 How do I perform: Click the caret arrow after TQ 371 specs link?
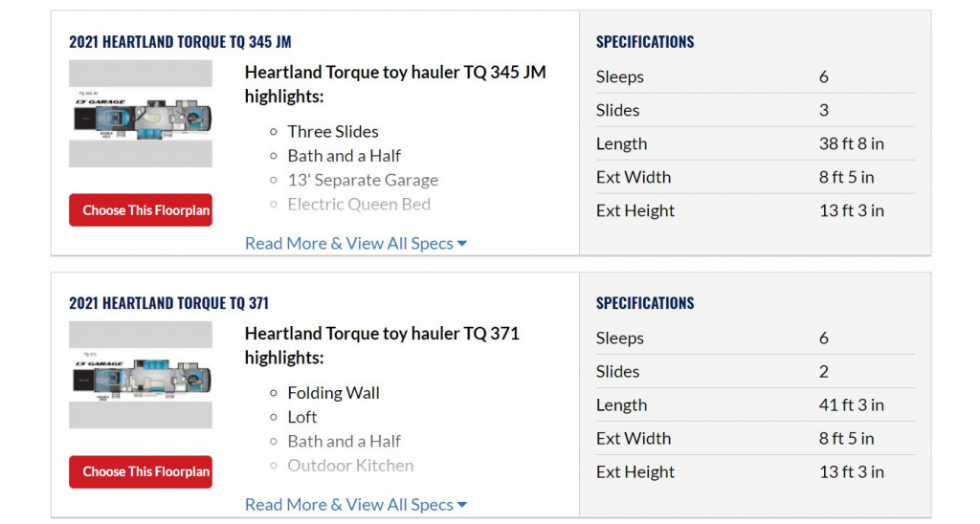coord(462,505)
